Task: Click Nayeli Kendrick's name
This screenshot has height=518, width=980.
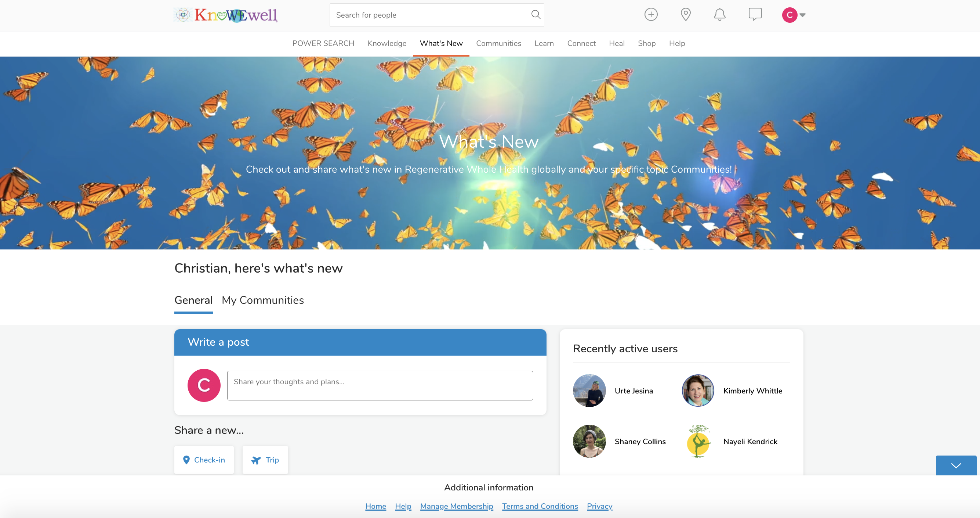Action: pos(750,442)
